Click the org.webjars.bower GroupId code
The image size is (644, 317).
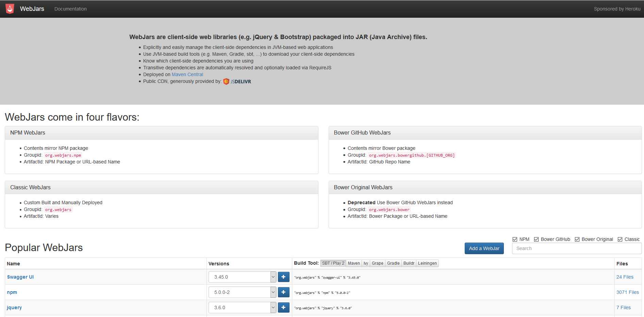(389, 210)
